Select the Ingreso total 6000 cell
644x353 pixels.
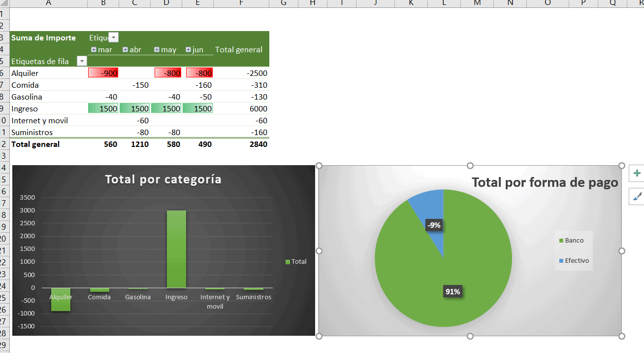coord(241,108)
